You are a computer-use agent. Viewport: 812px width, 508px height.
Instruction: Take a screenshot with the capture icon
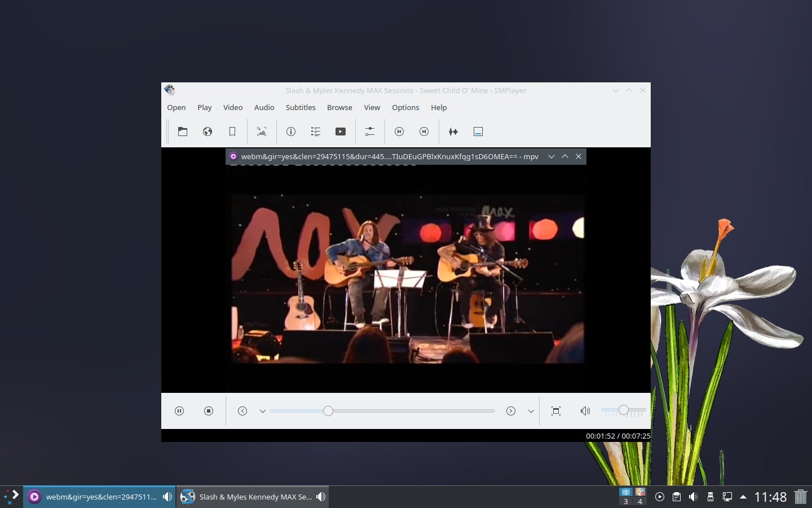click(x=262, y=132)
